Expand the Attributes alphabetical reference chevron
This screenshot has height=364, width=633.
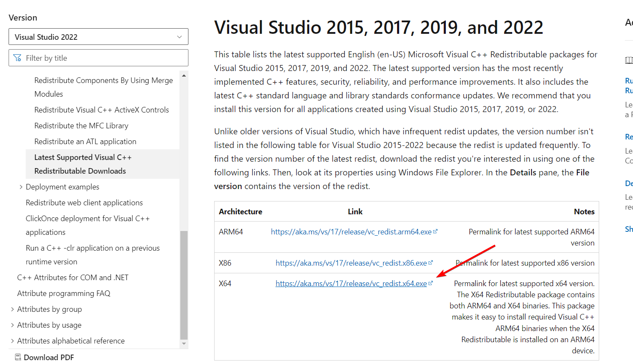click(12, 341)
